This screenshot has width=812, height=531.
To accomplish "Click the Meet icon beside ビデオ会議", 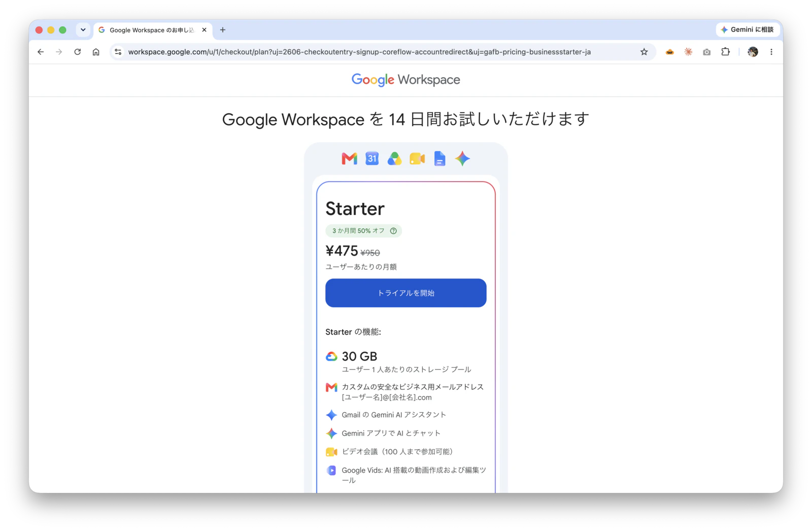I will [x=331, y=452].
